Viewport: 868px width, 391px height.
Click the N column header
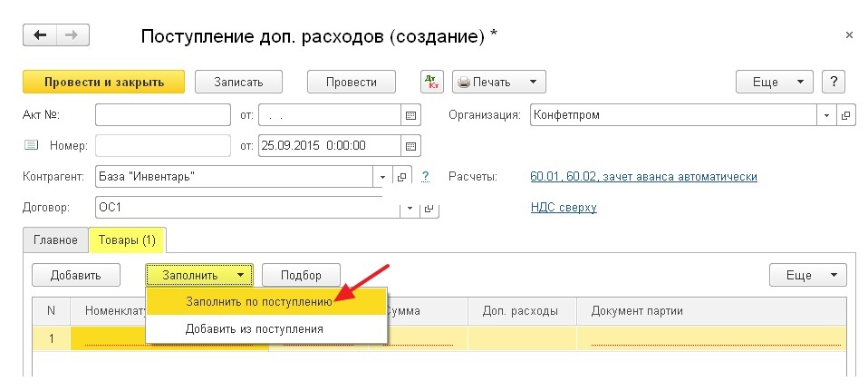coord(52,311)
